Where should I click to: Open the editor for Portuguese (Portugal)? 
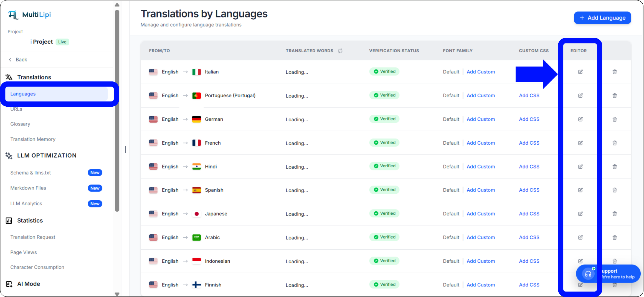point(580,96)
